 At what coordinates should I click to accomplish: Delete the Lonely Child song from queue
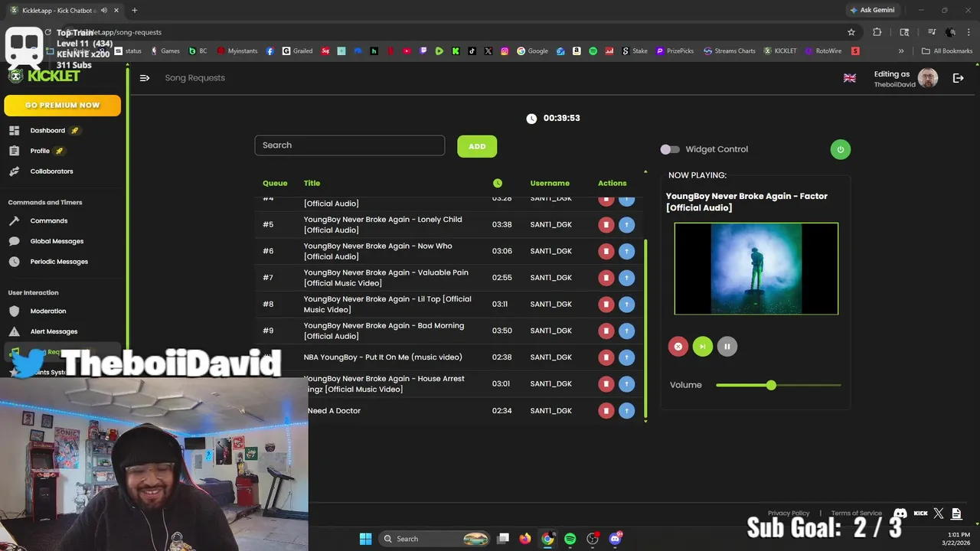point(606,225)
